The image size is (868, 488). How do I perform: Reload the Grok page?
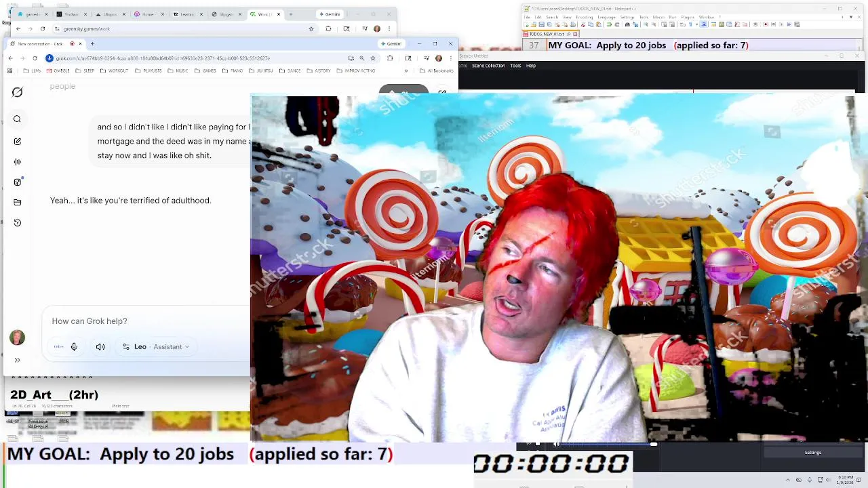tap(35, 58)
